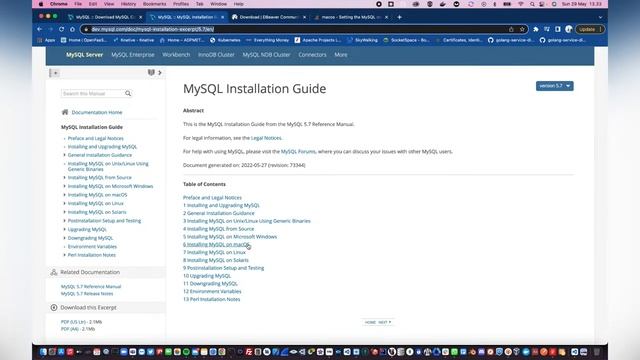Open the Apache Projects bookmark

pyautogui.click(x=318, y=40)
